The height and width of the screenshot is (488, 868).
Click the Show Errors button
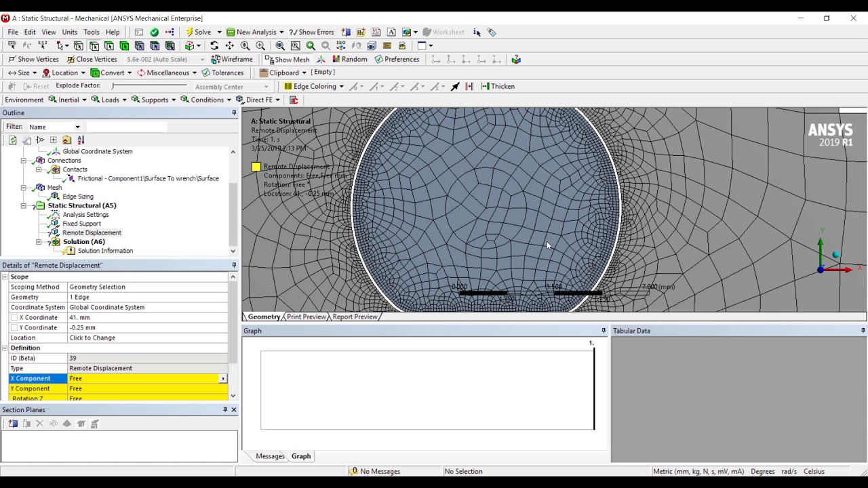click(x=311, y=32)
